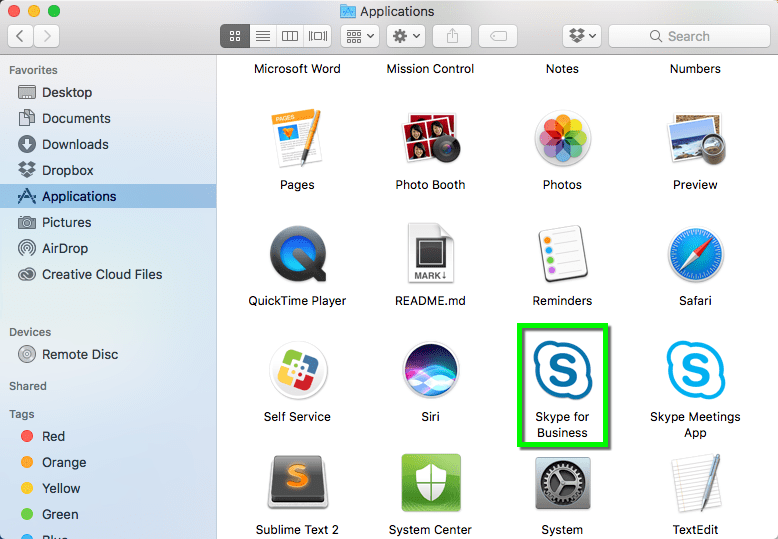Select the Yellow tag

click(x=108, y=488)
